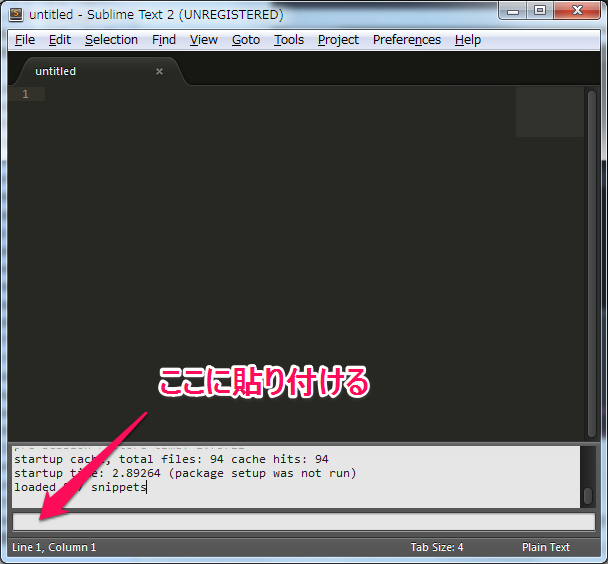Viewport: 608px width, 564px height.
Task: Maximize the Sublime Text window
Action: [x=540, y=10]
